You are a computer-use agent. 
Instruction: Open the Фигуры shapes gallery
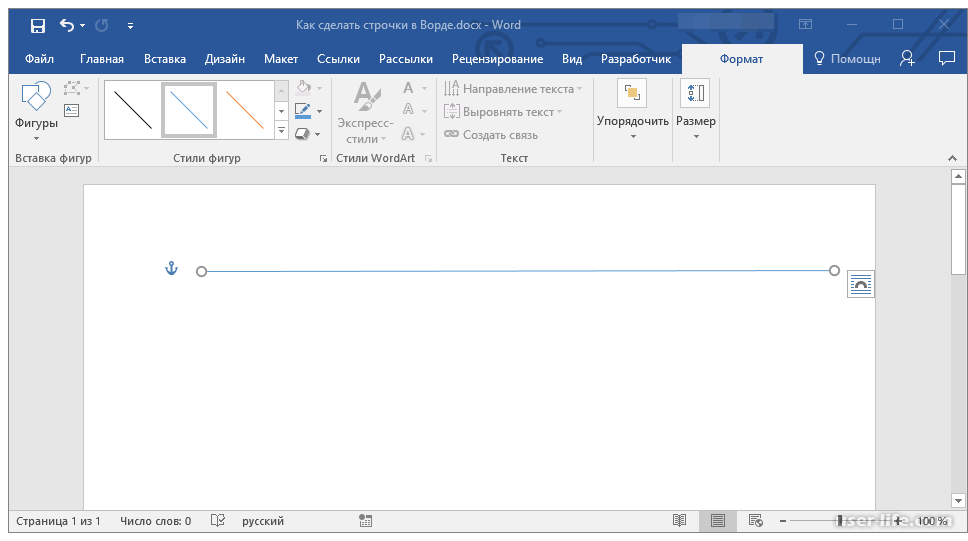(36, 111)
